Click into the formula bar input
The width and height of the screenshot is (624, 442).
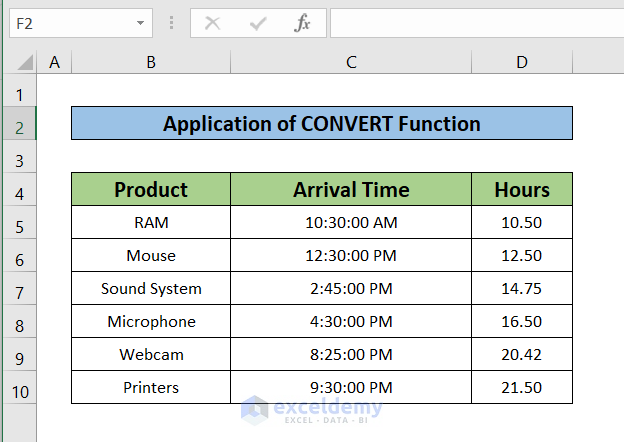click(x=477, y=23)
